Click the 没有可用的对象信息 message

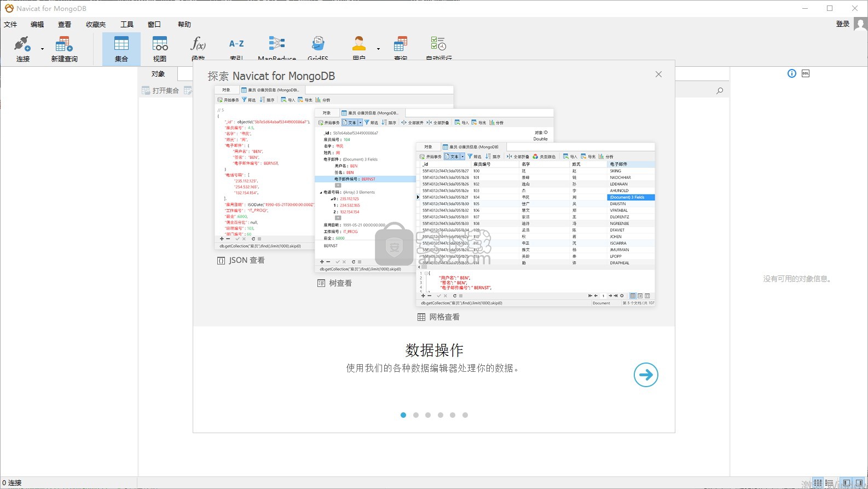point(798,279)
